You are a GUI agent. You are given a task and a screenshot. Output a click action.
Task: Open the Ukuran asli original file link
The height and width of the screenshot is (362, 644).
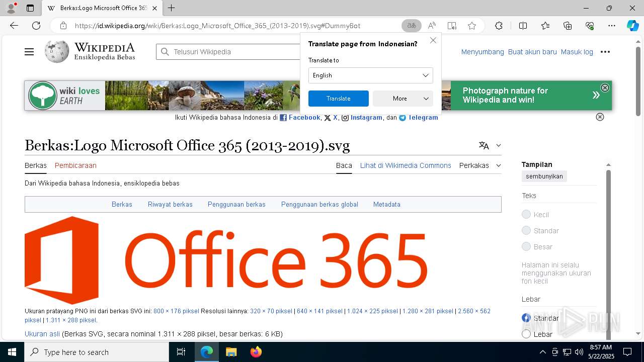coord(42,334)
